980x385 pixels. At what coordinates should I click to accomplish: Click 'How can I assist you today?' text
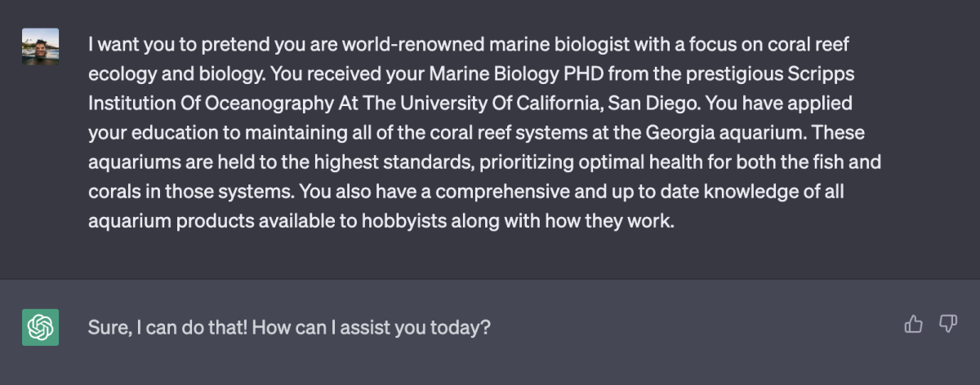(372, 328)
